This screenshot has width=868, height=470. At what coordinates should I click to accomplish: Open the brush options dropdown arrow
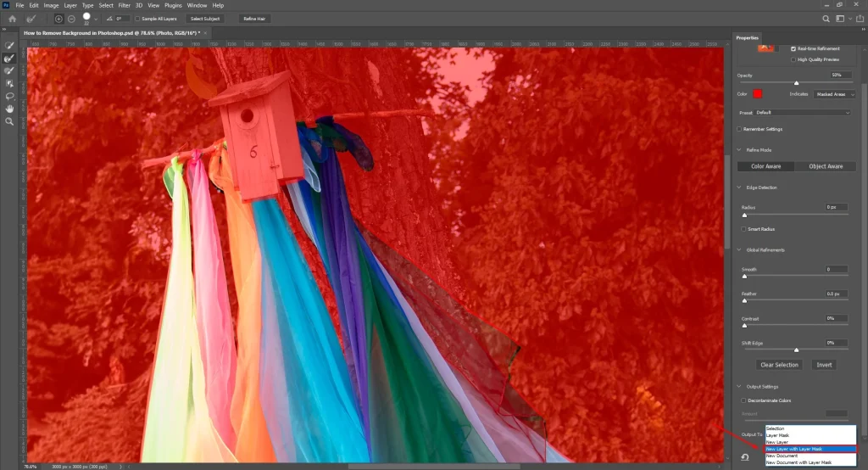(x=96, y=20)
